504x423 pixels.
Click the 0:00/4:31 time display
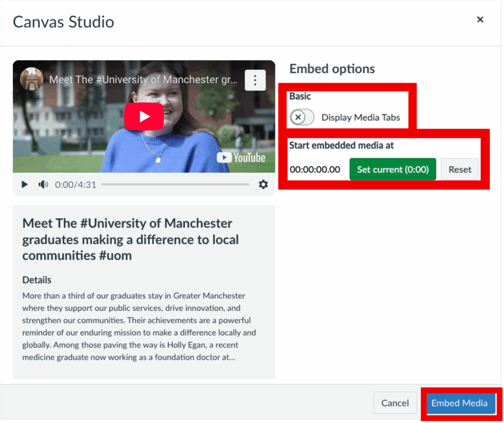[75, 185]
